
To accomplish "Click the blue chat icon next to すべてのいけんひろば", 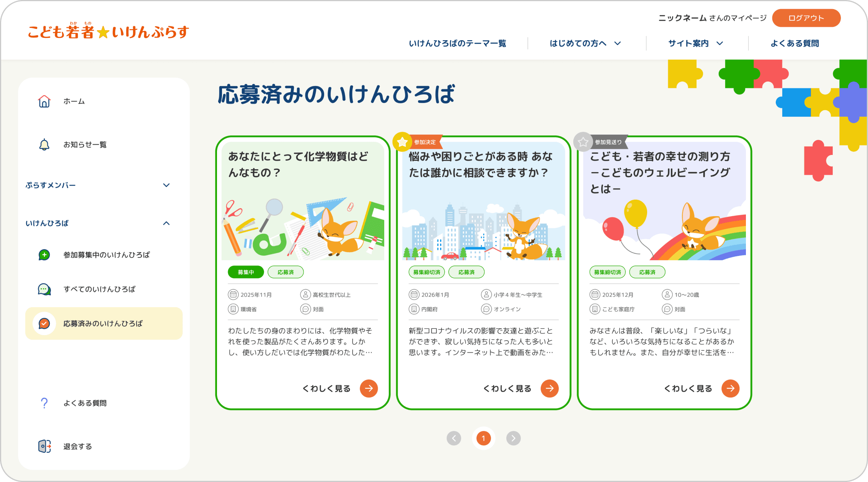I will pos(44,289).
